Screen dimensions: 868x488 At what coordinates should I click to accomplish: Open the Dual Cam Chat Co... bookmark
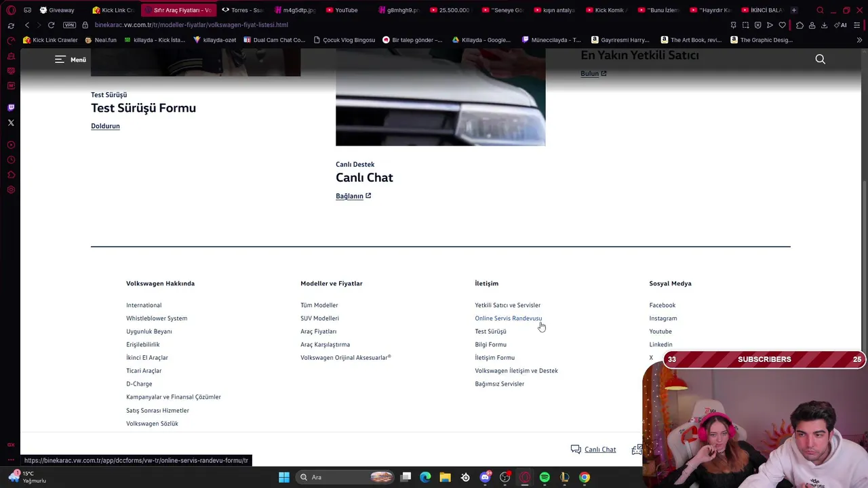274,40
